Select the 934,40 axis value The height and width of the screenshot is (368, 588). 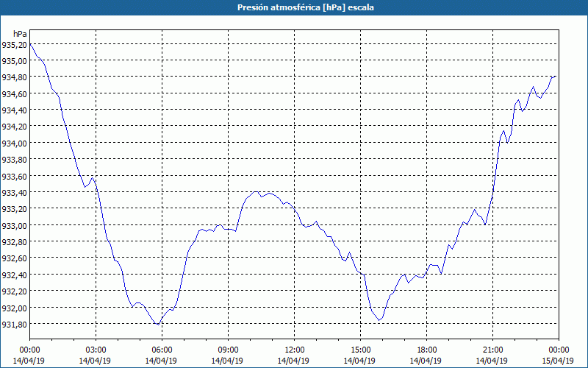pyautogui.click(x=14, y=110)
